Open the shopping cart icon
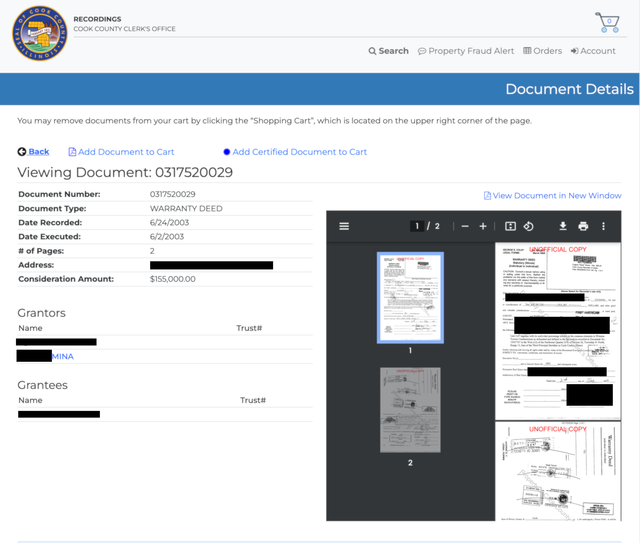 point(607,22)
